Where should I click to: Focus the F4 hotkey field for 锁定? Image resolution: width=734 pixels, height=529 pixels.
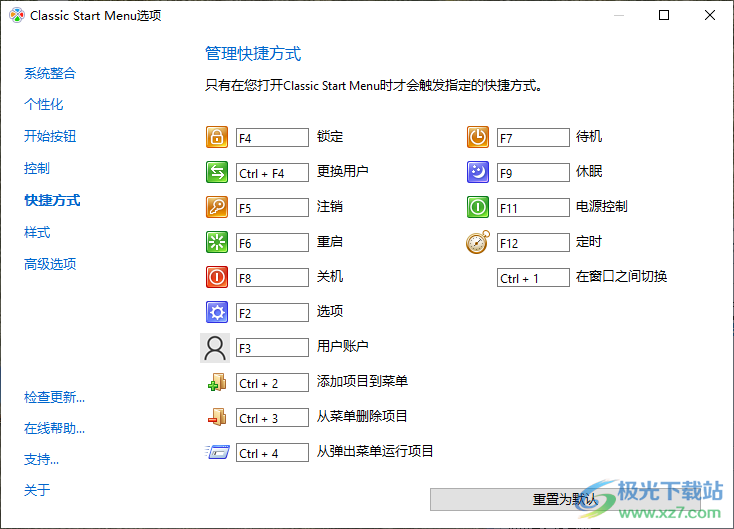(272, 138)
